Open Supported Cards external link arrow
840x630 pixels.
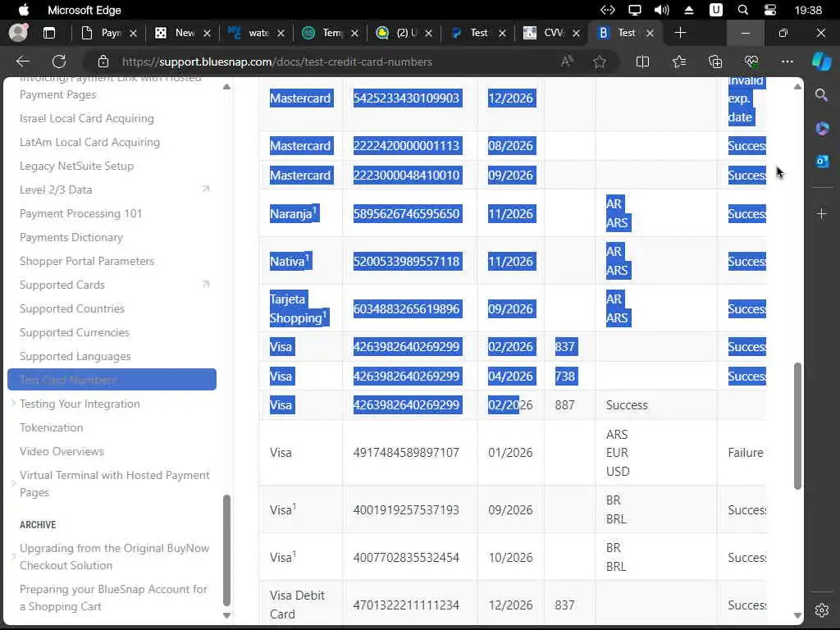pyautogui.click(x=206, y=285)
